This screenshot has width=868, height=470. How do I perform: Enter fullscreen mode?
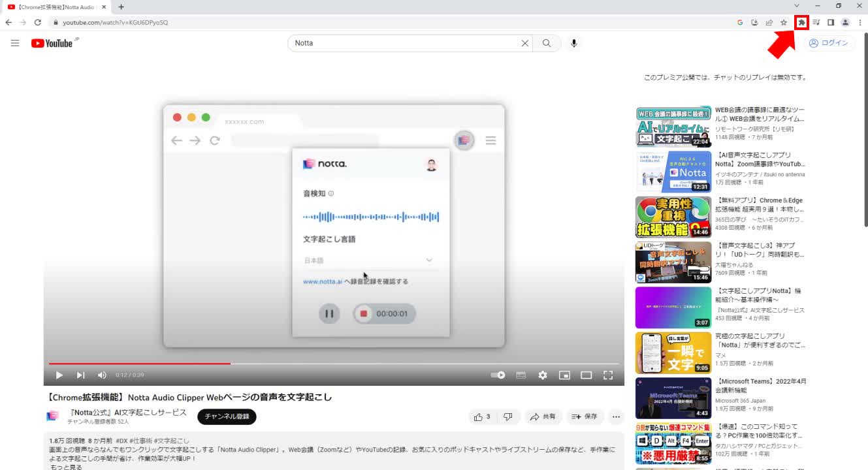coord(608,375)
